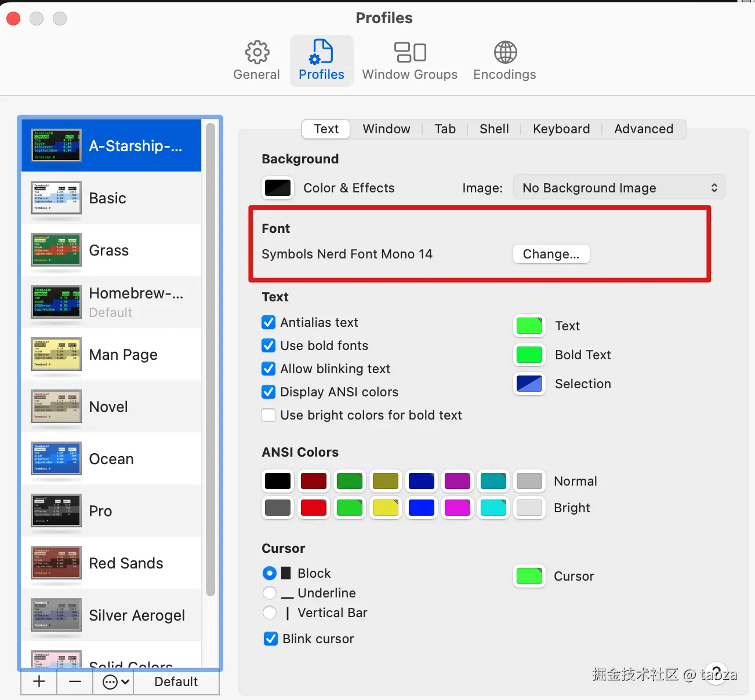Set selected profile as Default

point(176,681)
